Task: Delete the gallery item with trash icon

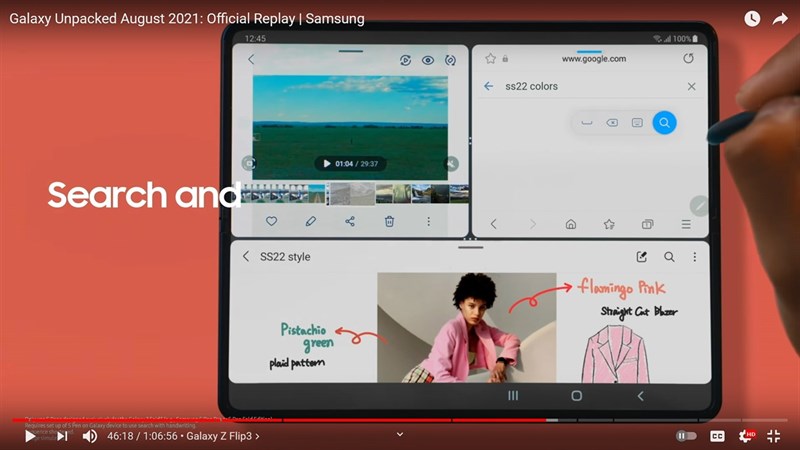Action: click(x=389, y=221)
